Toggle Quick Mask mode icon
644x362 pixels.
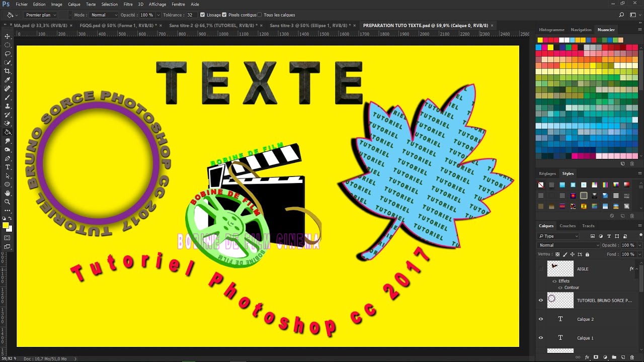8,238
